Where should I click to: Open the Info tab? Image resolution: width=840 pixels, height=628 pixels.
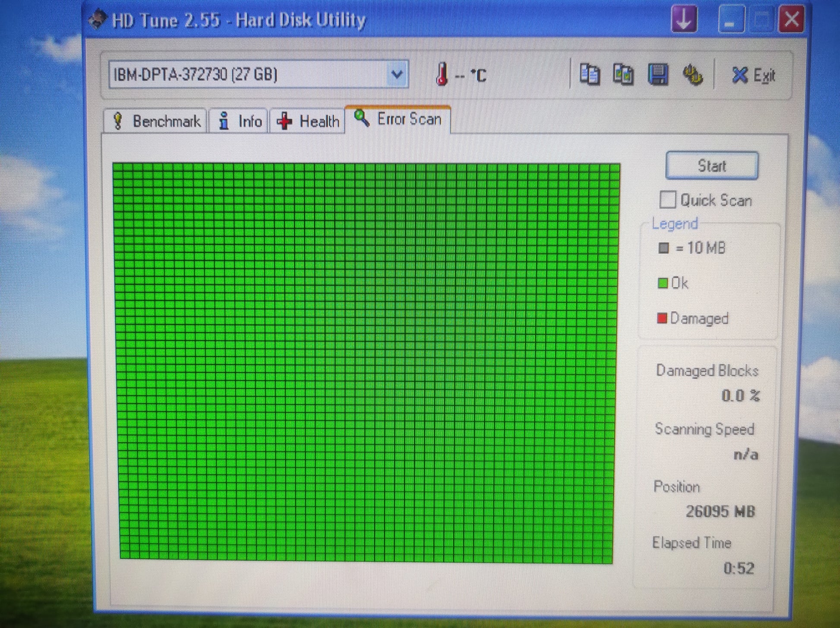coord(240,121)
